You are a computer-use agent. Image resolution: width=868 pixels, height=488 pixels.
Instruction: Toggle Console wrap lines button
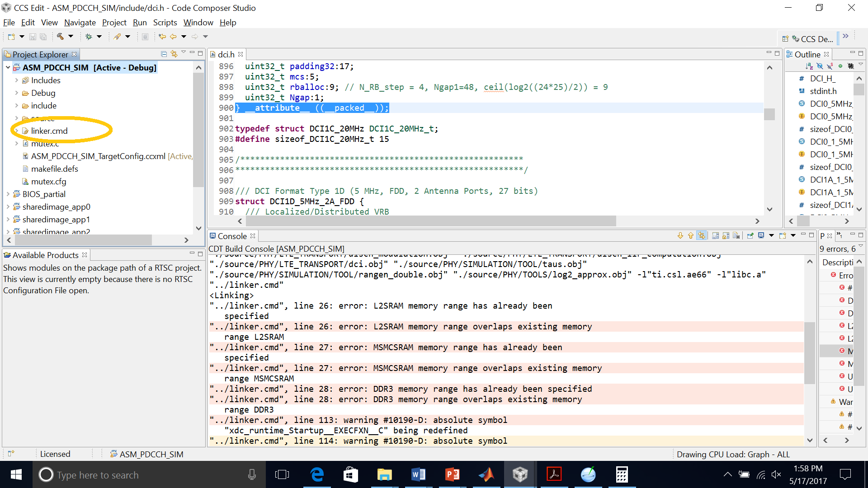701,235
